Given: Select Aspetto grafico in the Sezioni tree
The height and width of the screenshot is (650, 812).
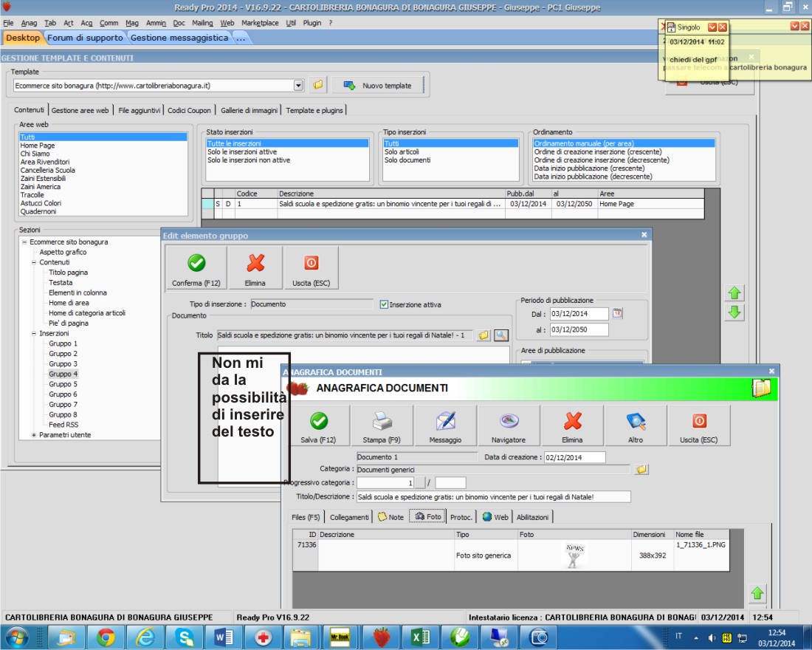Looking at the screenshot, I should click(x=63, y=252).
